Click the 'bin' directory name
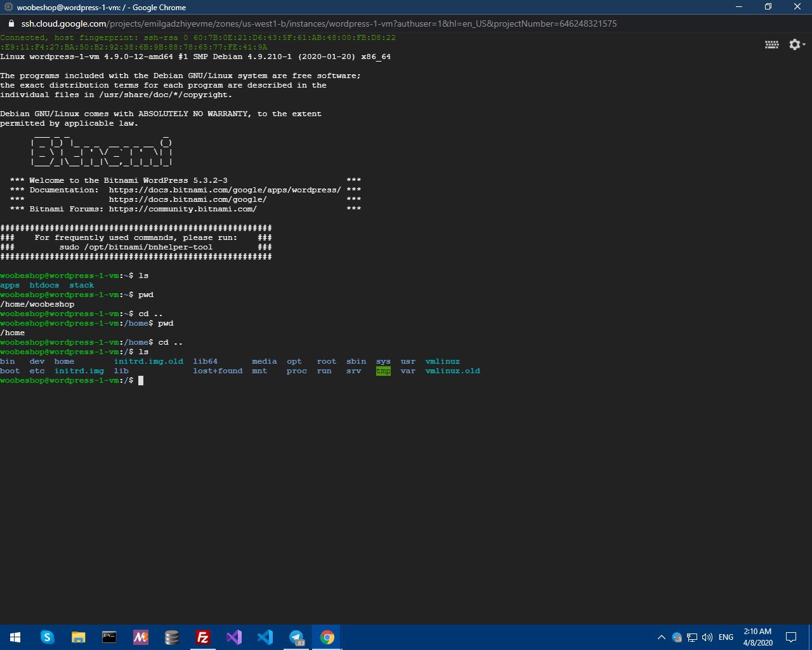This screenshot has height=650, width=812. tap(8, 361)
